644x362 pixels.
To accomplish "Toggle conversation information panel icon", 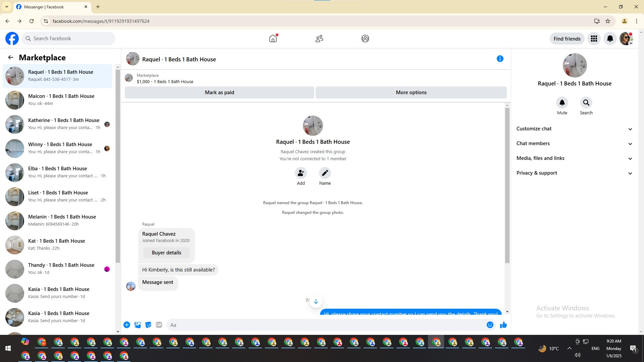I will click(x=500, y=59).
